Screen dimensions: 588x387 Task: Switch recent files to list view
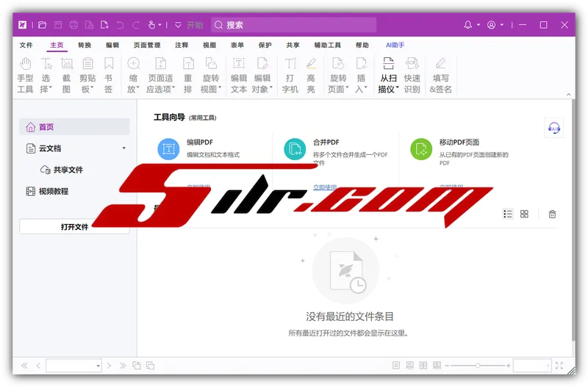point(508,214)
